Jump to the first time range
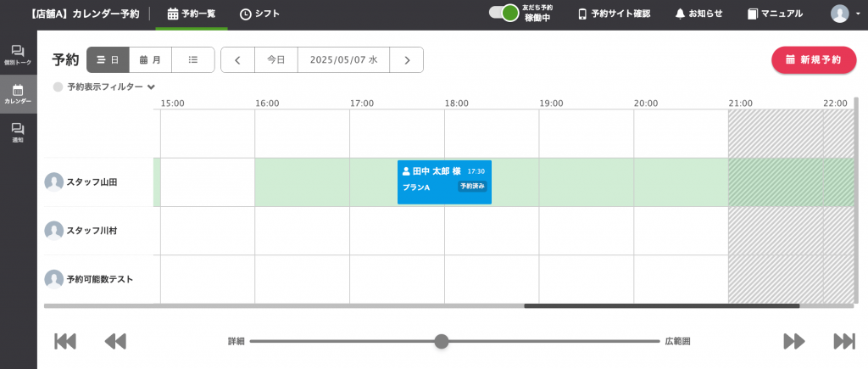Image resolution: width=868 pixels, height=369 pixels. (x=65, y=341)
